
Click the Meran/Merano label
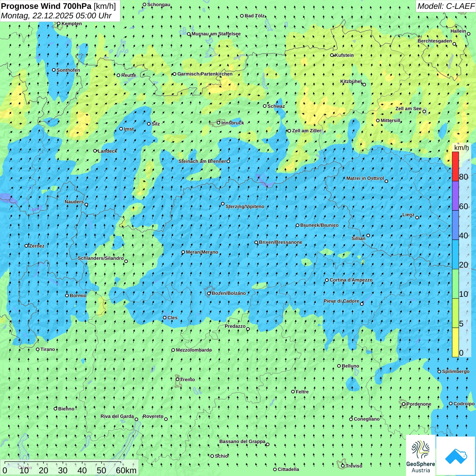pyautogui.click(x=202, y=252)
